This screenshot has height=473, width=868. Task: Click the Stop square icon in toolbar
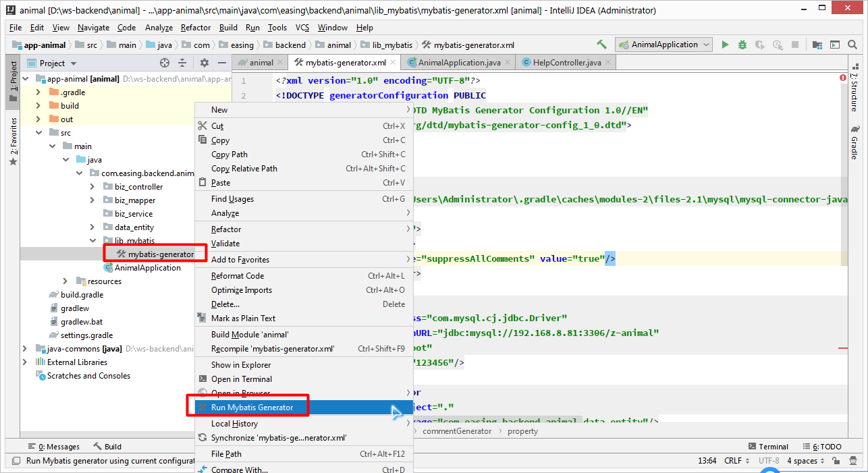pos(795,45)
